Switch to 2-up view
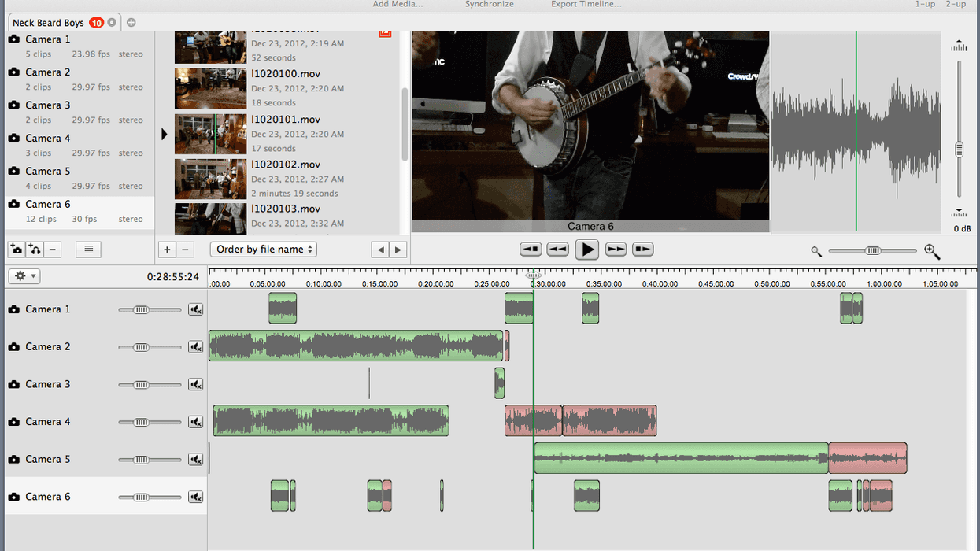The image size is (980, 551). (x=956, y=5)
